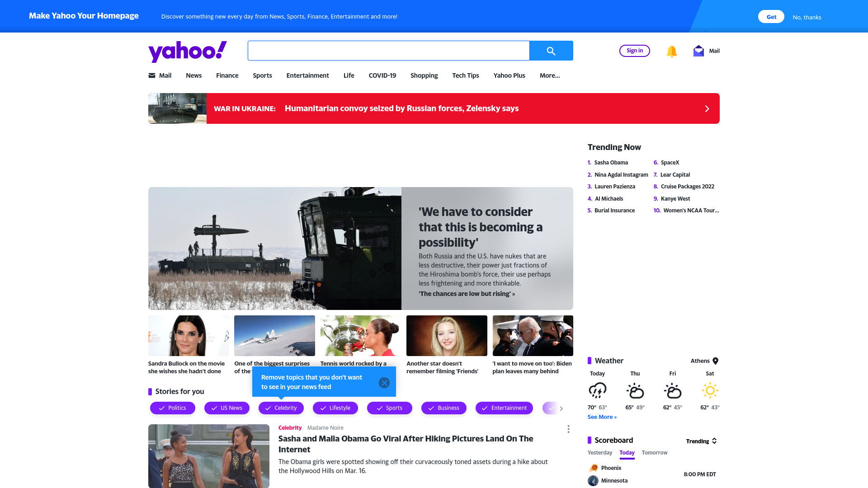The width and height of the screenshot is (868, 488).
Task: Open the Obama sisters story photo
Action: tap(209, 456)
